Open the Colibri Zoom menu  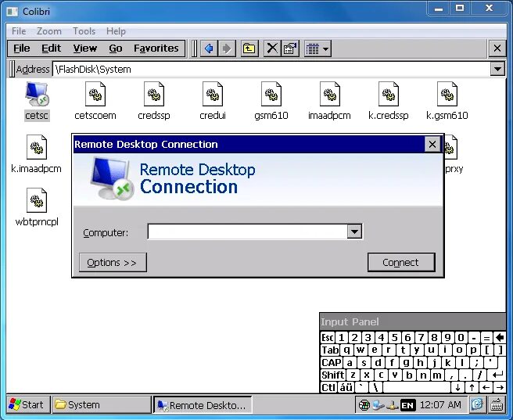pos(49,31)
